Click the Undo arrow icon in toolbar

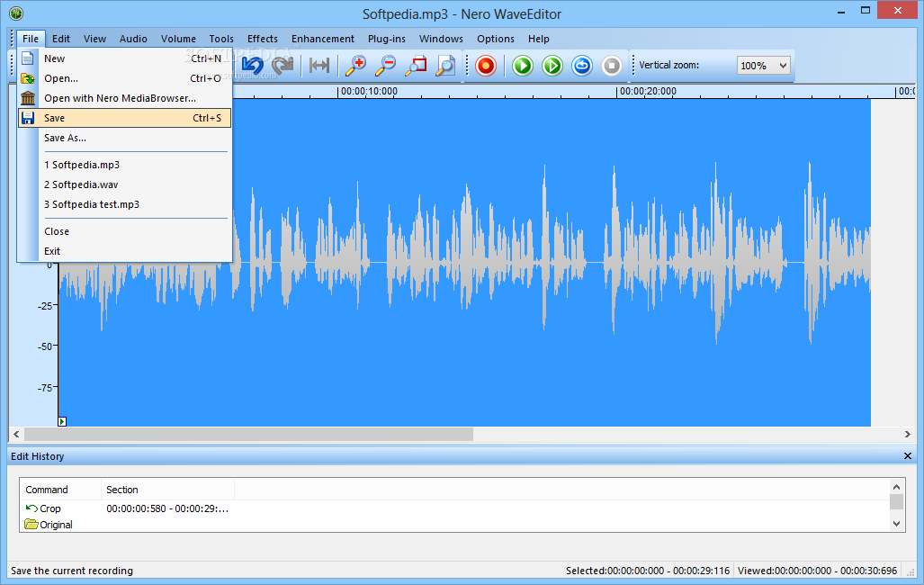[x=253, y=66]
